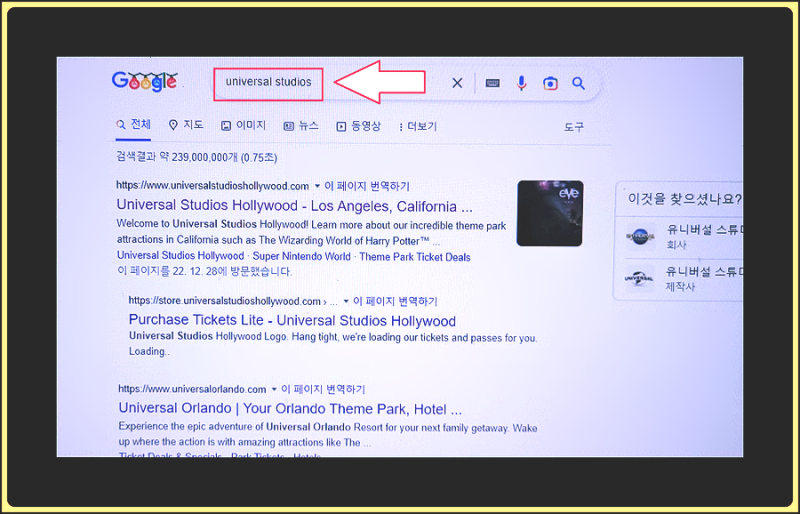
Task: Click the magnifier search button
Action: click(578, 83)
